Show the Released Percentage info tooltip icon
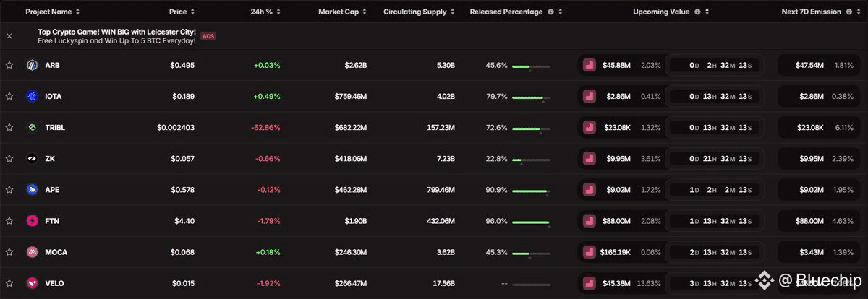This screenshot has width=868, height=299. pyautogui.click(x=551, y=12)
